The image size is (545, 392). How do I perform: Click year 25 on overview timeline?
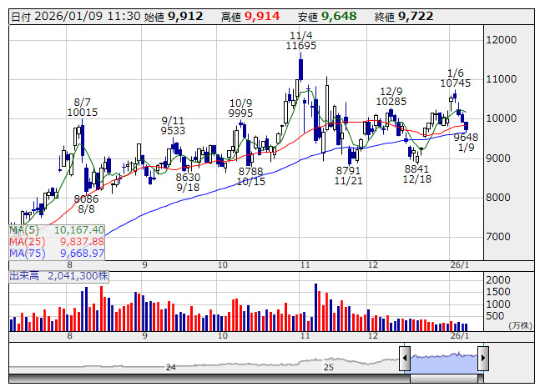pyautogui.click(x=329, y=367)
